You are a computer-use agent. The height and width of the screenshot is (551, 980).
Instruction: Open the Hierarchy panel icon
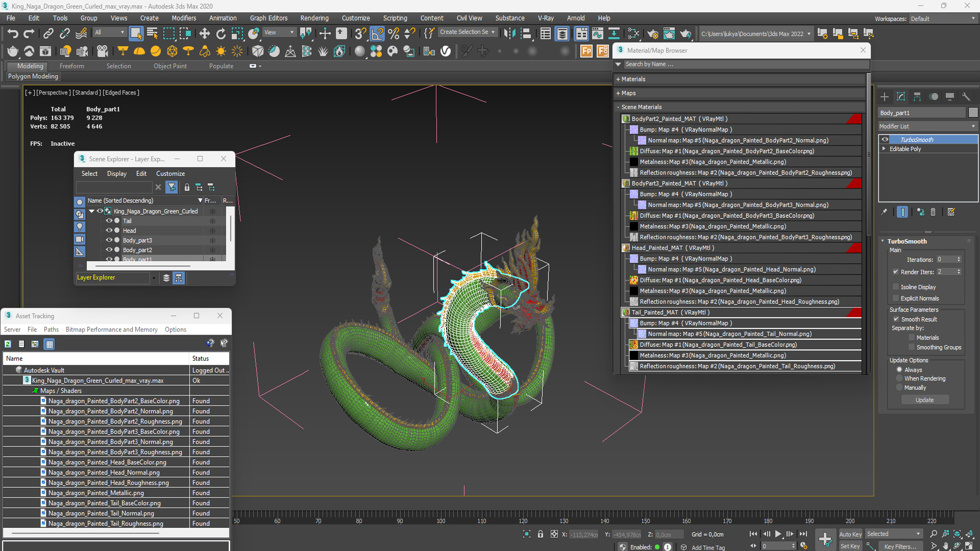coord(917,97)
